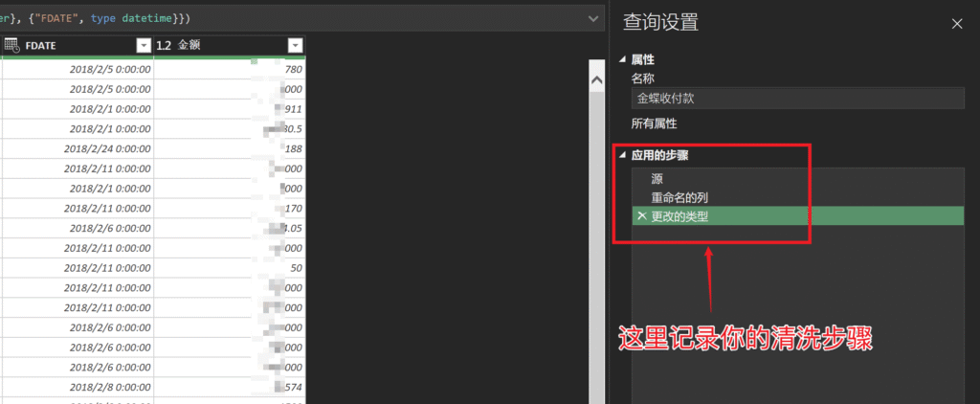The height and width of the screenshot is (404, 980).
Task: Expand the formula bar chevron
Action: click(593, 19)
